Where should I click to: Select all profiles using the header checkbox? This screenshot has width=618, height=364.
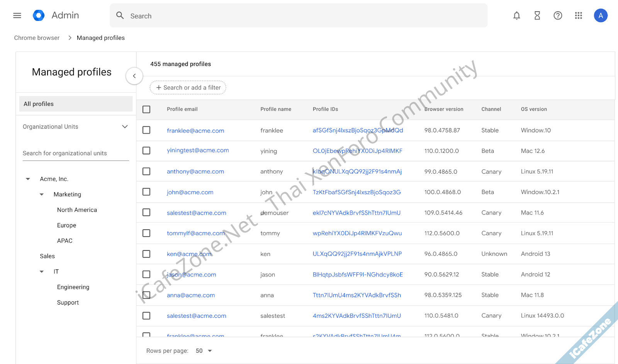point(146,109)
